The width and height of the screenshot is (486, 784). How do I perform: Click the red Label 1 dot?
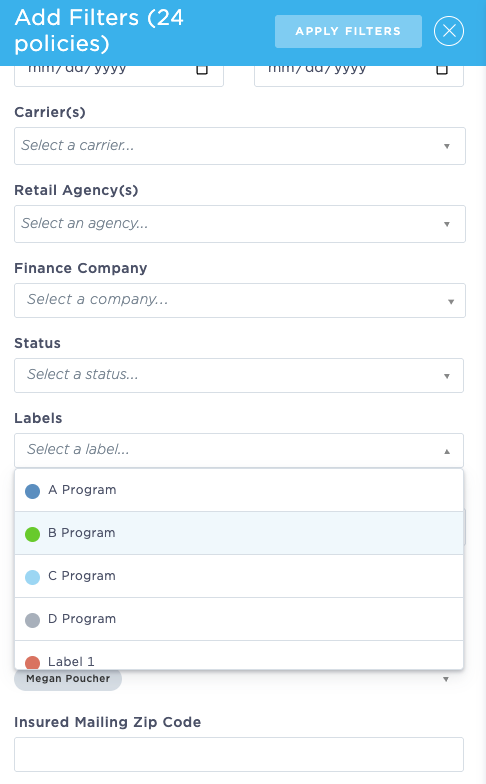point(32,662)
